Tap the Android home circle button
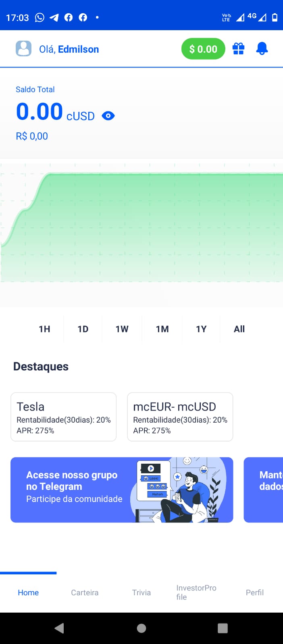The width and height of the screenshot is (283, 644). click(141, 628)
